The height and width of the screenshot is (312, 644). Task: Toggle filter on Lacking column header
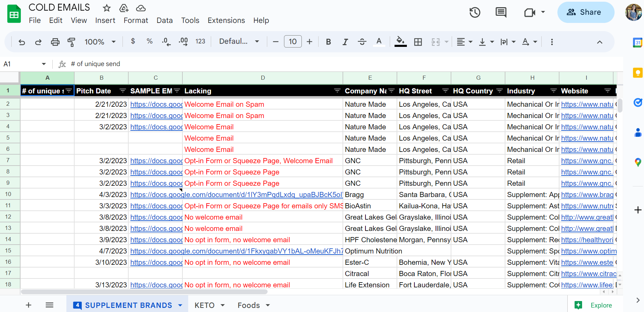point(337,91)
